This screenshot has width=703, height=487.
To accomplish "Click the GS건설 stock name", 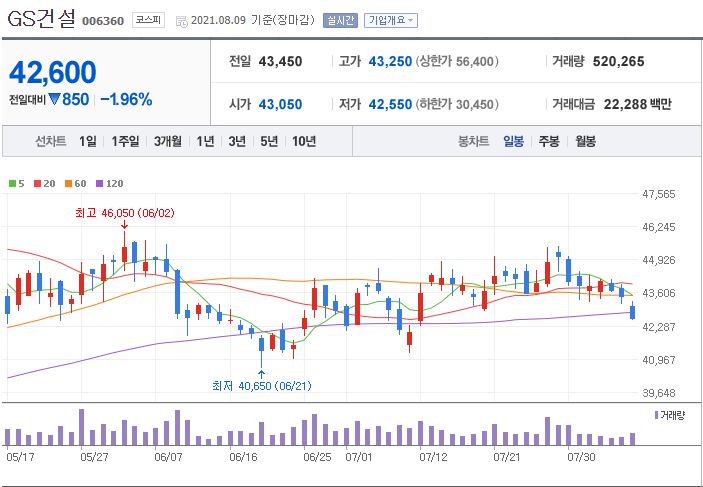I will (41, 19).
